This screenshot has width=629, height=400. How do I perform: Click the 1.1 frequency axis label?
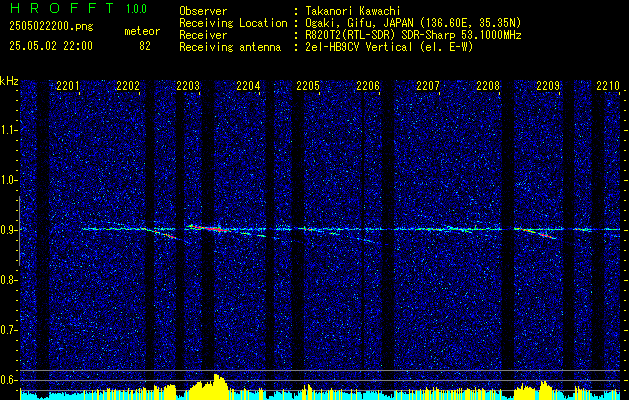click(x=7, y=130)
